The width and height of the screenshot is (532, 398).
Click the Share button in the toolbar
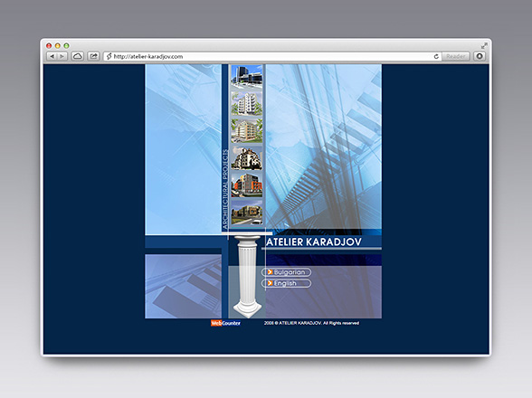coord(93,56)
